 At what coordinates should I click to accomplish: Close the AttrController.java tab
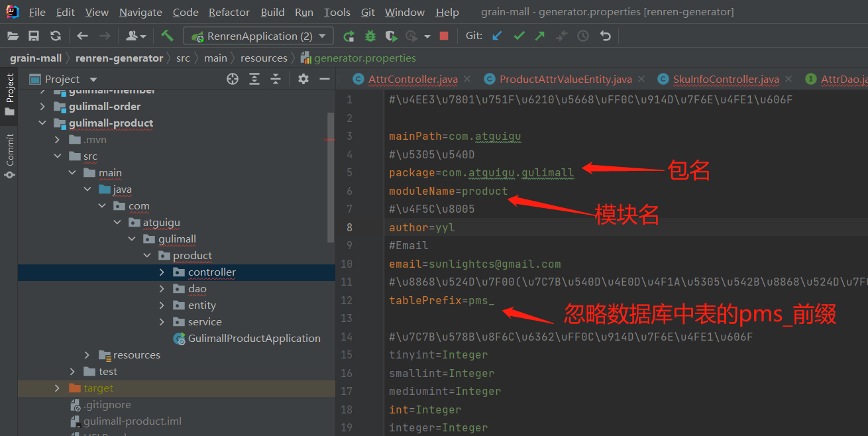pos(468,79)
